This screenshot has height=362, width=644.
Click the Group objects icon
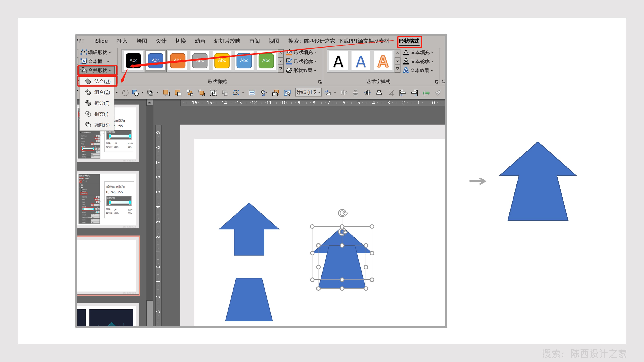(213, 93)
